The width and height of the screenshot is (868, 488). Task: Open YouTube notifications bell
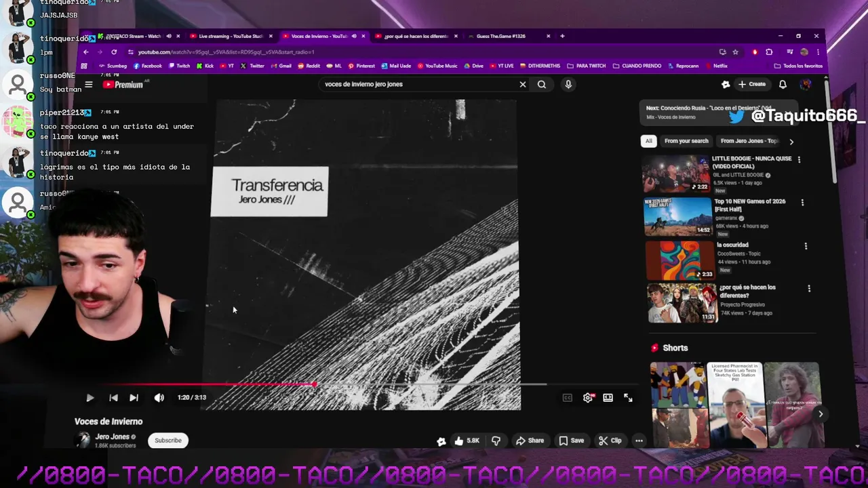[783, 84]
